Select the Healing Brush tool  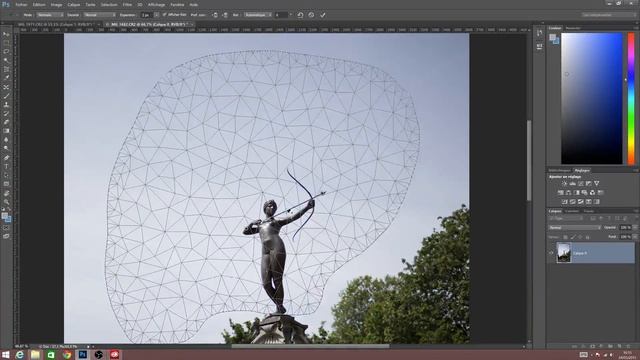[6, 87]
